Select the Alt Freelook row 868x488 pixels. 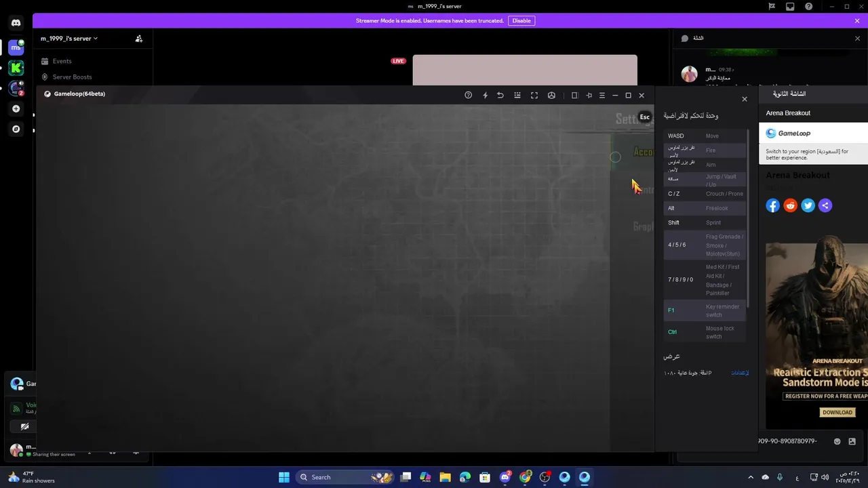(x=705, y=208)
